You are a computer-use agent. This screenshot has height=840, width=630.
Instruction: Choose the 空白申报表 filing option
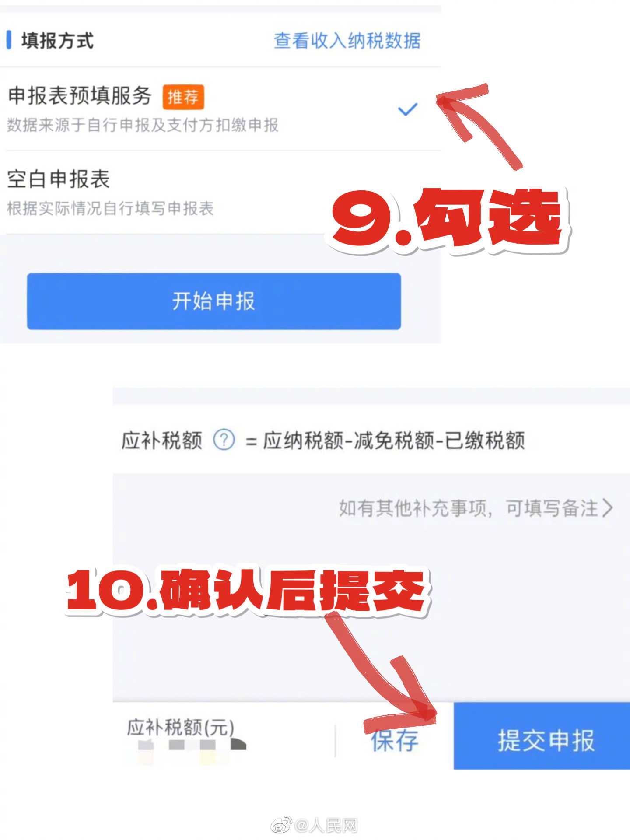[x=220, y=192]
